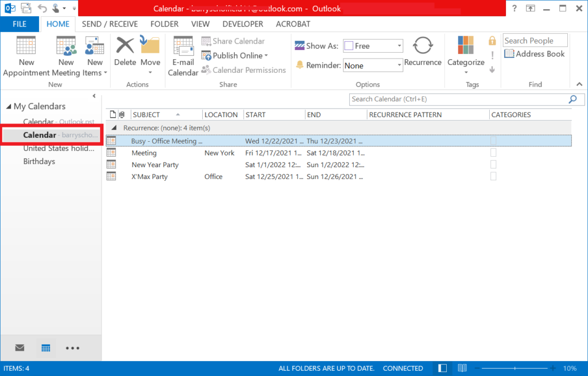588x376 pixels.
Task: Open the Help question mark icon
Action: [514, 8]
